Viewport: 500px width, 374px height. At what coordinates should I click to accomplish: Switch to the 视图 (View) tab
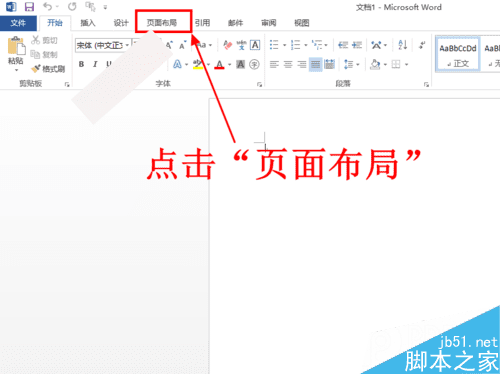tap(302, 23)
